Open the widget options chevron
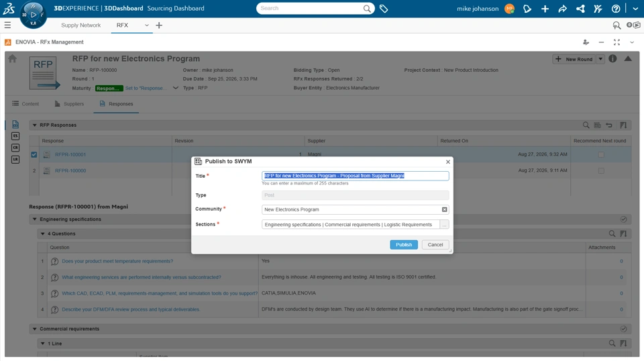 632,42
